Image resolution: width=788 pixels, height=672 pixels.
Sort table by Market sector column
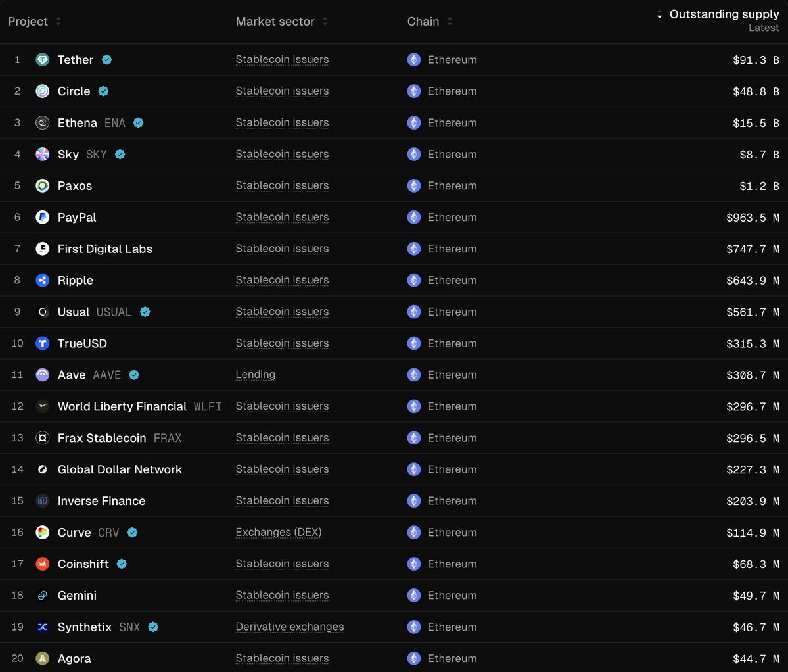tap(281, 22)
